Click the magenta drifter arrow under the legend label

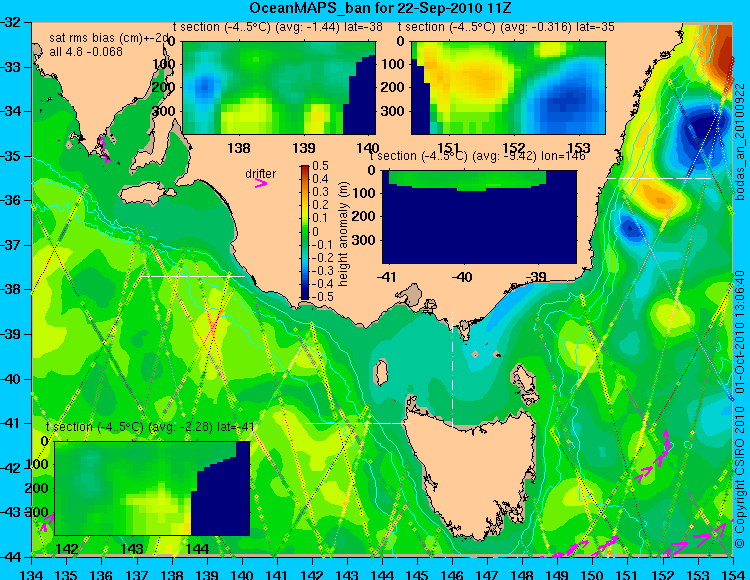click(261, 183)
